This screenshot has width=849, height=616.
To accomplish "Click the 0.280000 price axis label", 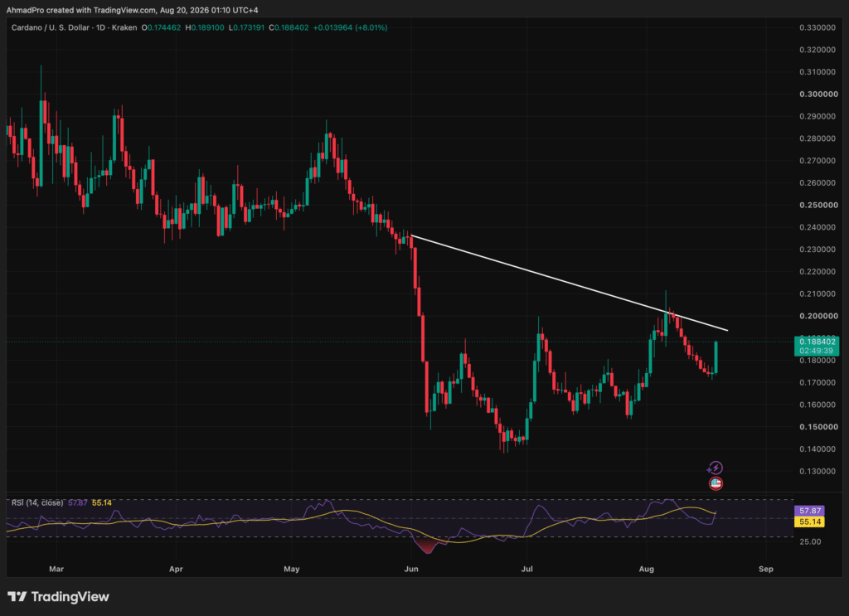I will (817, 138).
